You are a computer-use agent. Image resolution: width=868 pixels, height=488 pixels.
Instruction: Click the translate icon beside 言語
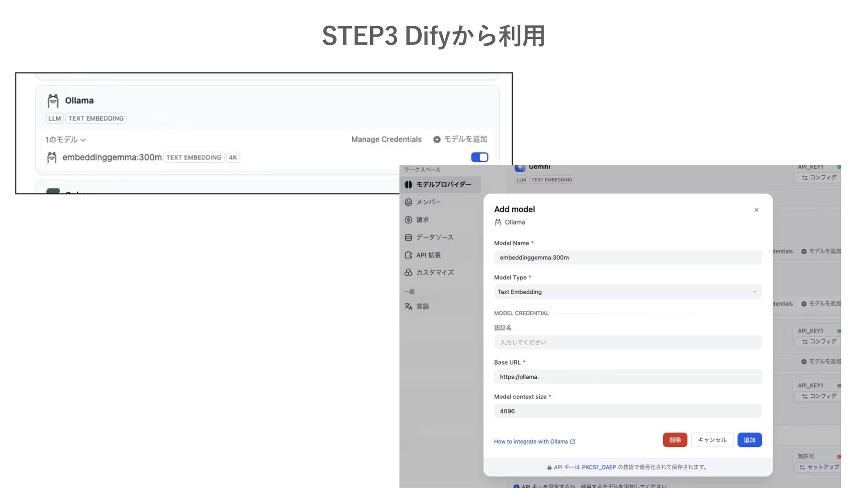408,306
